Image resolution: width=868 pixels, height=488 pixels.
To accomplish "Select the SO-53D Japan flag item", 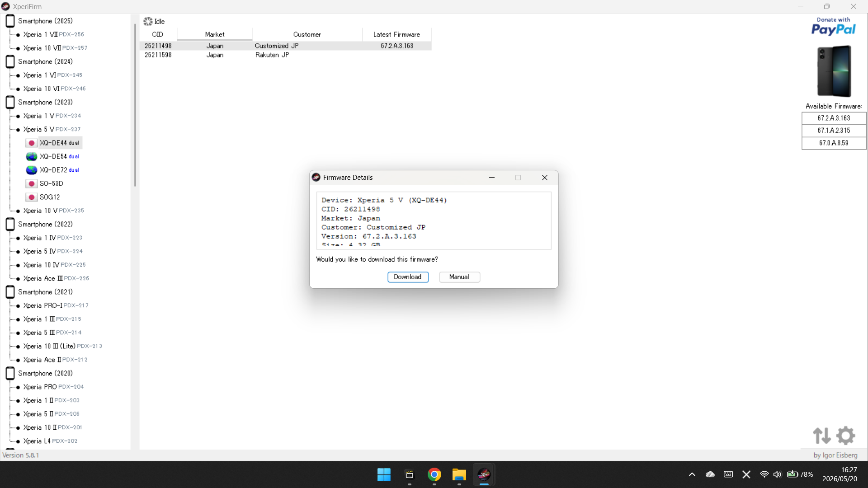I will click(45, 183).
